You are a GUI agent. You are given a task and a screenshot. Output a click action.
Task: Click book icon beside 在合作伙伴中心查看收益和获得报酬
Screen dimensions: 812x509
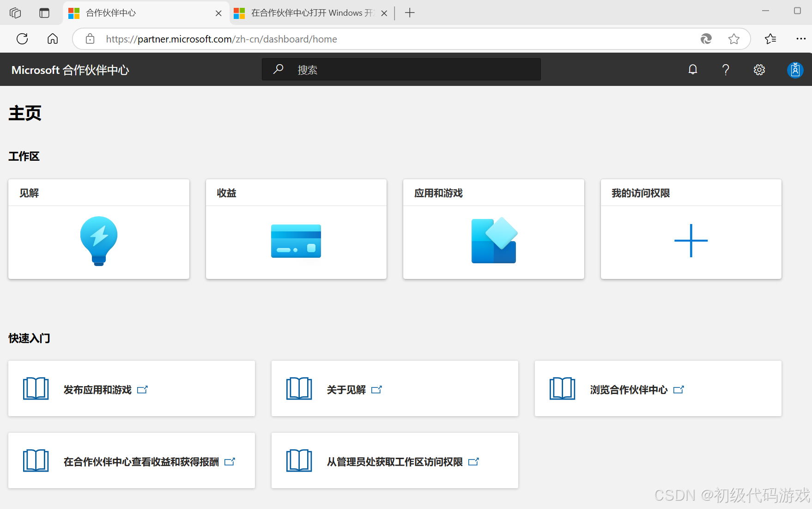(x=36, y=461)
